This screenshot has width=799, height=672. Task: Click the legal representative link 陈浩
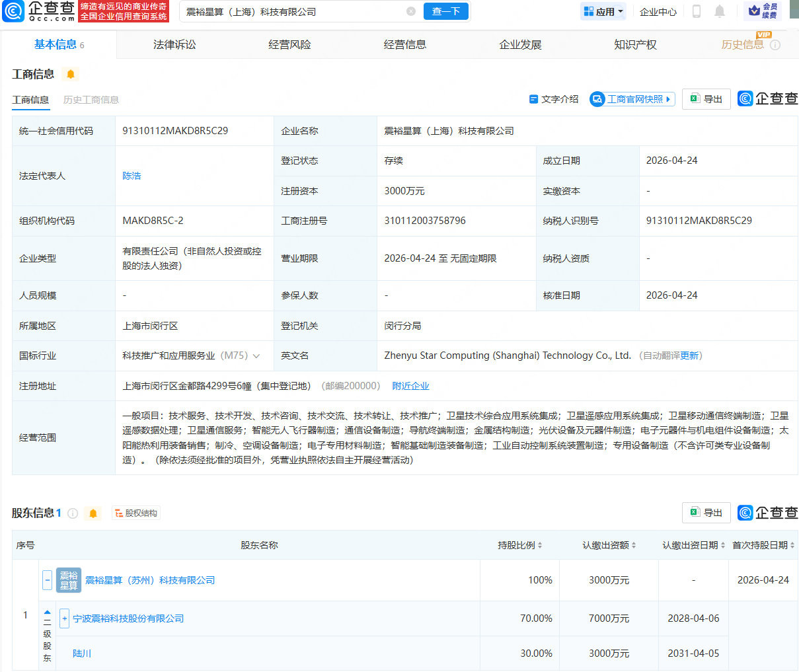pos(132,176)
